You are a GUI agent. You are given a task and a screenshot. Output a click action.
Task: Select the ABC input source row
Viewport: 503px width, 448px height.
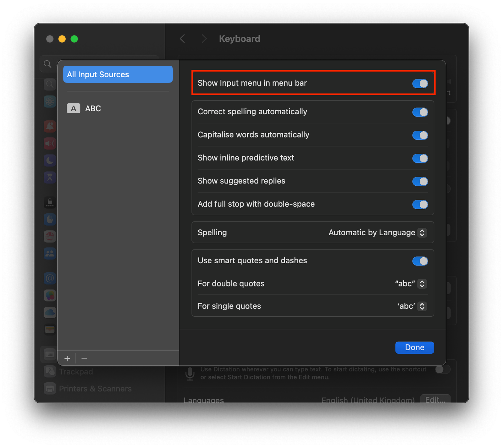point(118,108)
